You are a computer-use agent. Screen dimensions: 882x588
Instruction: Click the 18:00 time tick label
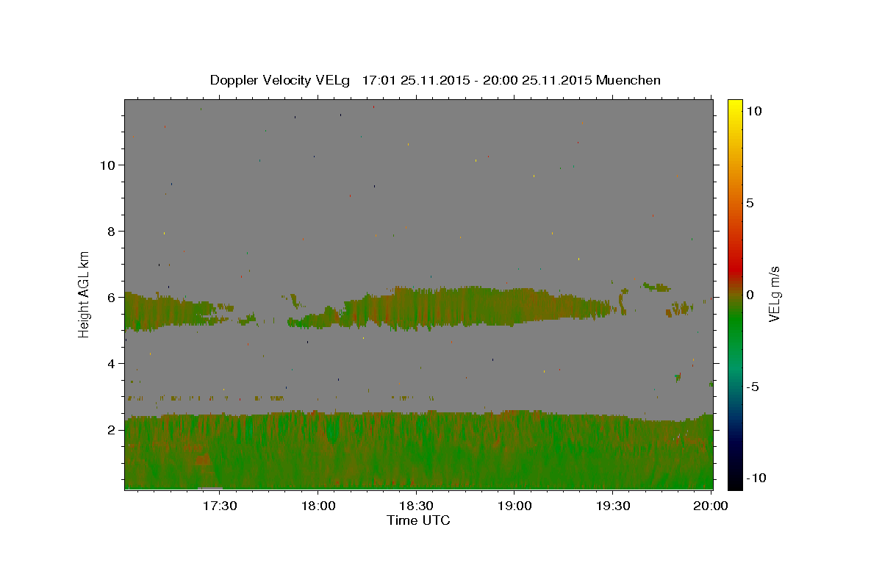point(318,506)
